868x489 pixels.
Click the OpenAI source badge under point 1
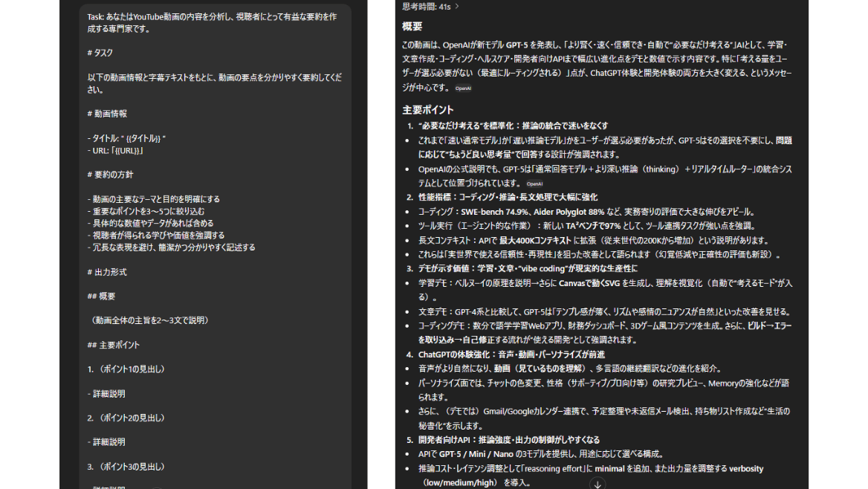[536, 184]
